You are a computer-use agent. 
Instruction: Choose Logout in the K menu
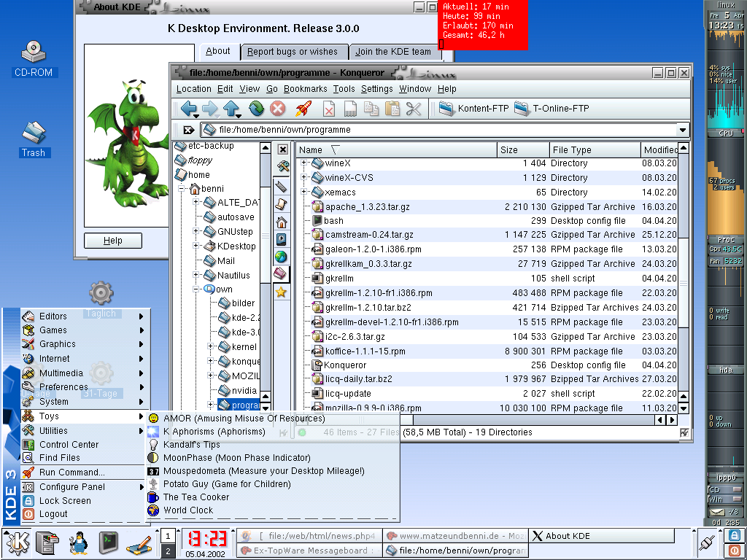[53, 514]
